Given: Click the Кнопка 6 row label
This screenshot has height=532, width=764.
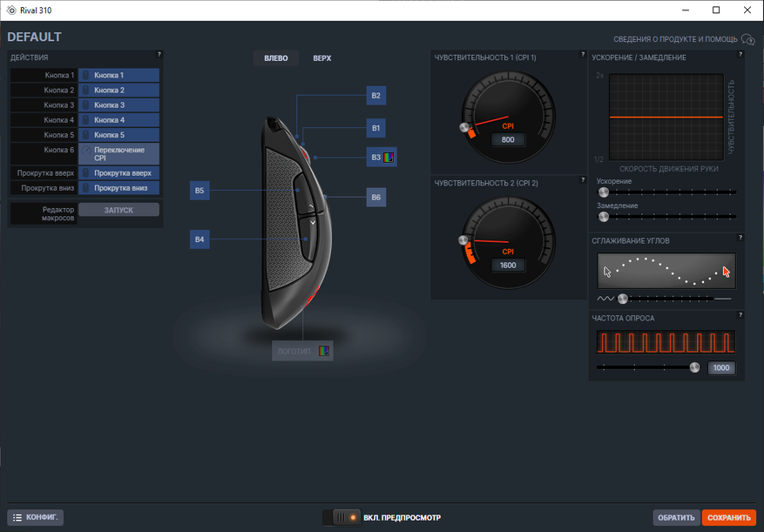Looking at the screenshot, I should point(44,153).
